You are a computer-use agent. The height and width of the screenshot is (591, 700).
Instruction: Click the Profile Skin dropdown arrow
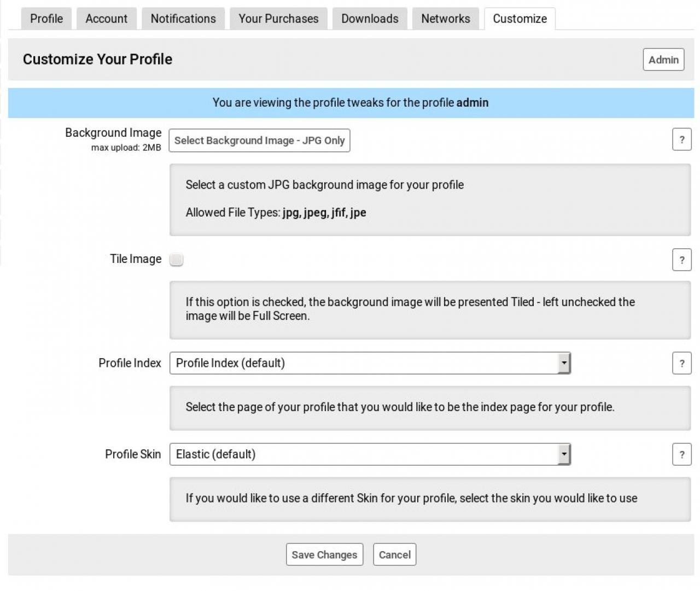[x=564, y=454]
